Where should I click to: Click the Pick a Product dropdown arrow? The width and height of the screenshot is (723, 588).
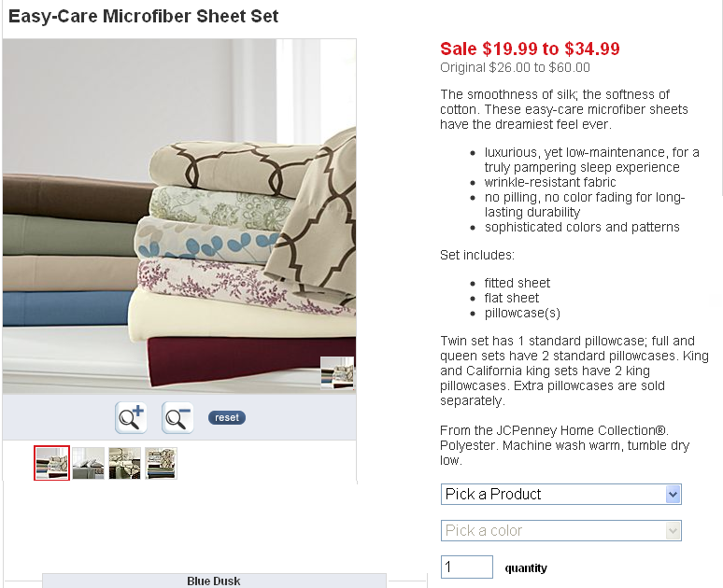673,495
